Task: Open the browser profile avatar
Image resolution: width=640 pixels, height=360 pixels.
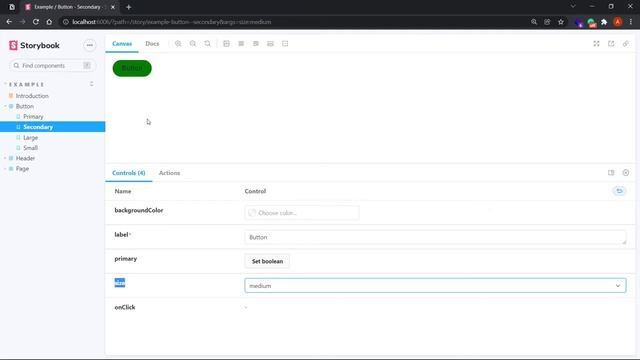Action: click(x=618, y=22)
